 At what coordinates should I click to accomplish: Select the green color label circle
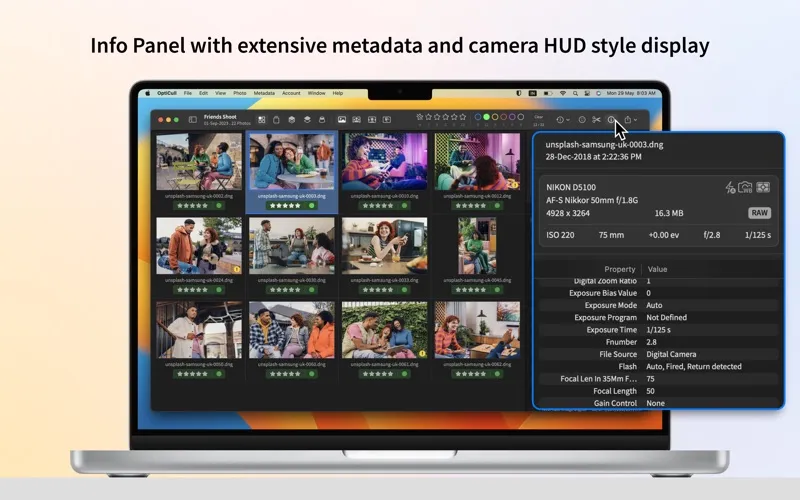tap(486, 117)
